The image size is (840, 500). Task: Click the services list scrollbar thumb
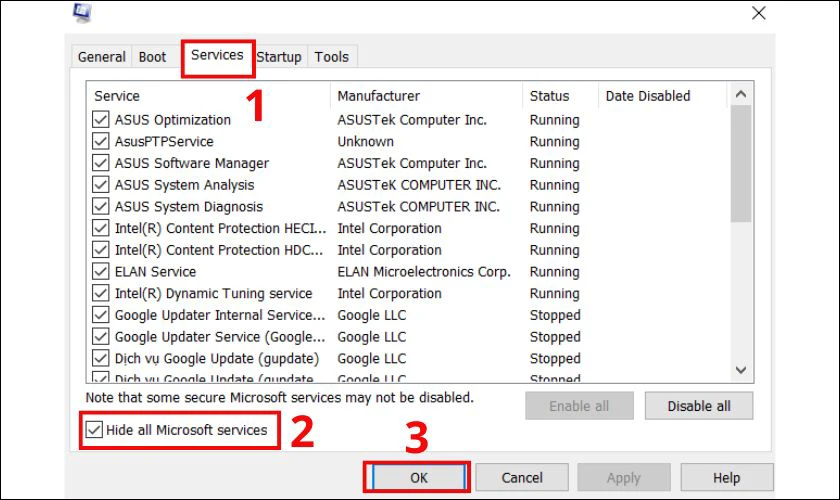pyautogui.click(x=741, y=163)
